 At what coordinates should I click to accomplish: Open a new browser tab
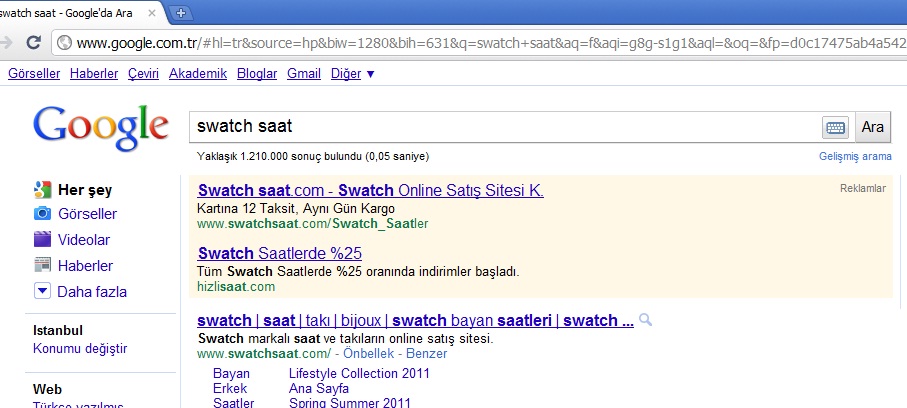pos(181,12)
